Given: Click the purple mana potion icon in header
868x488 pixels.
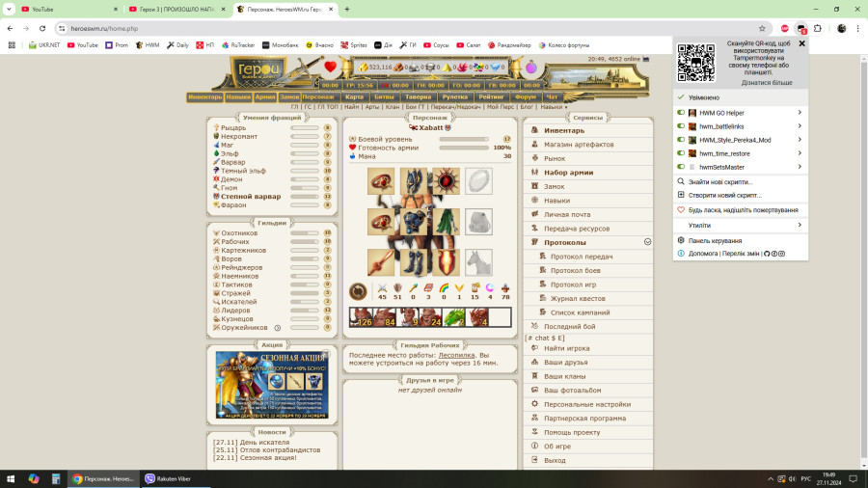Looking at the screenshot, I should (530, 68).
